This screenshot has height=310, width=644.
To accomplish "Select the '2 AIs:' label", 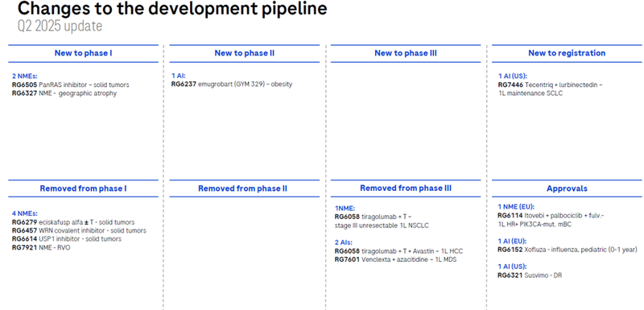I will [344, 242].
